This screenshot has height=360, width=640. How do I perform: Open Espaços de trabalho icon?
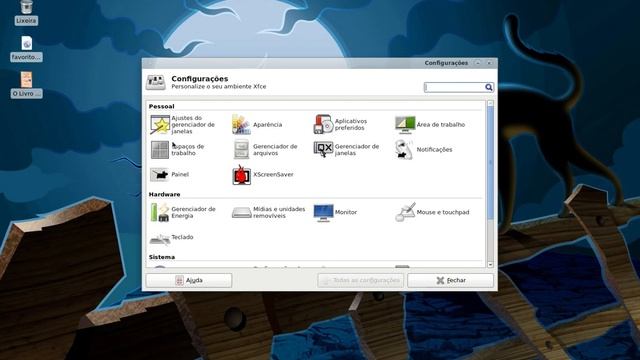pyautogui.click(x=160, y=149)
